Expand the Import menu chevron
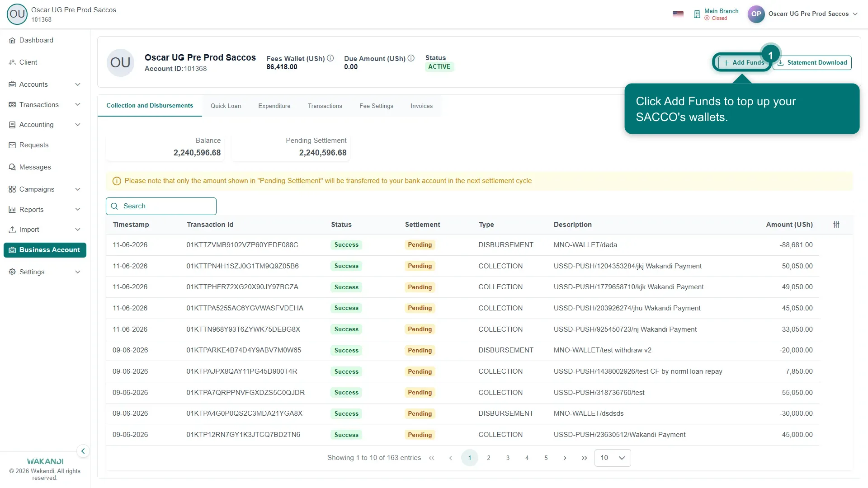 78,230
